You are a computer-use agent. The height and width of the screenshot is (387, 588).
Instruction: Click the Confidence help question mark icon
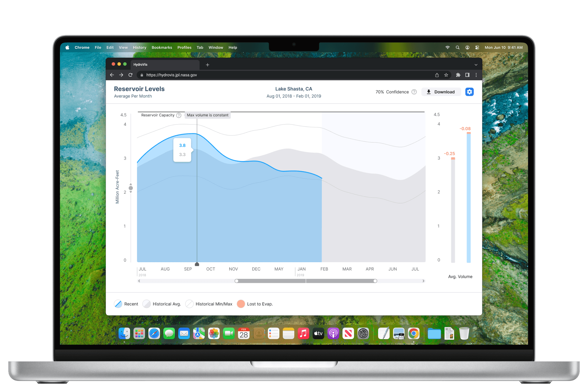pyautogui.click(x=414, y=92)
